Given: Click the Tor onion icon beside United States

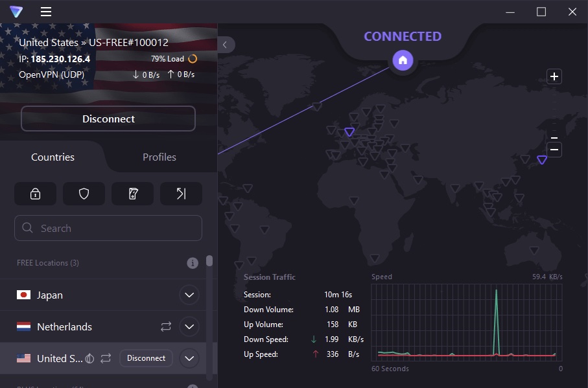Looking at the screenshot, I should 89,358.
